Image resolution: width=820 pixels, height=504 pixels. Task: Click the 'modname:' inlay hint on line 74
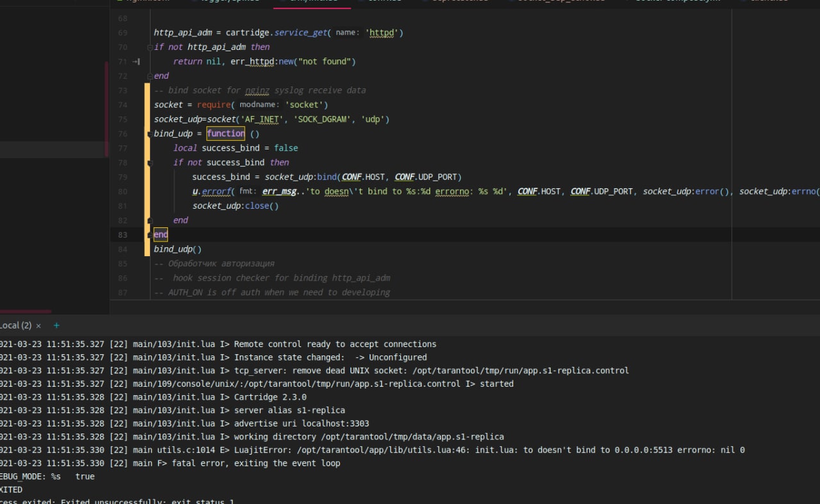click(x=259, y=104)
